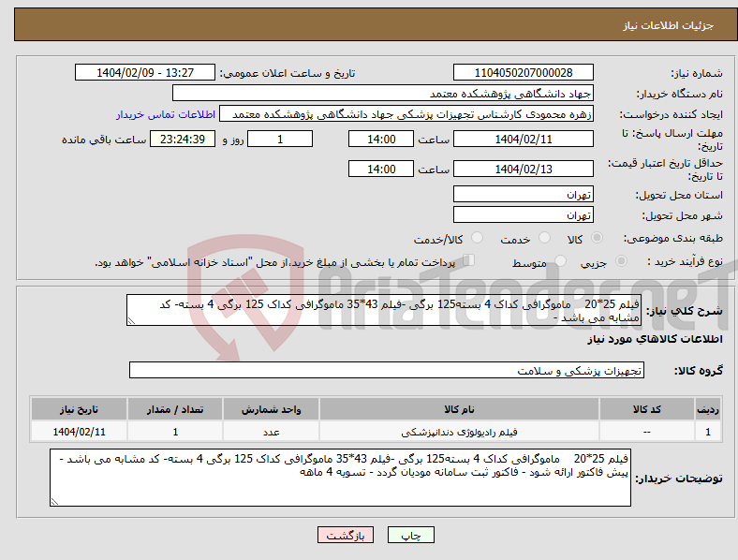Click the announcement date field 1404/02/09 - 13:27
Screen dimensions: 738x560
tap(145, 72)
